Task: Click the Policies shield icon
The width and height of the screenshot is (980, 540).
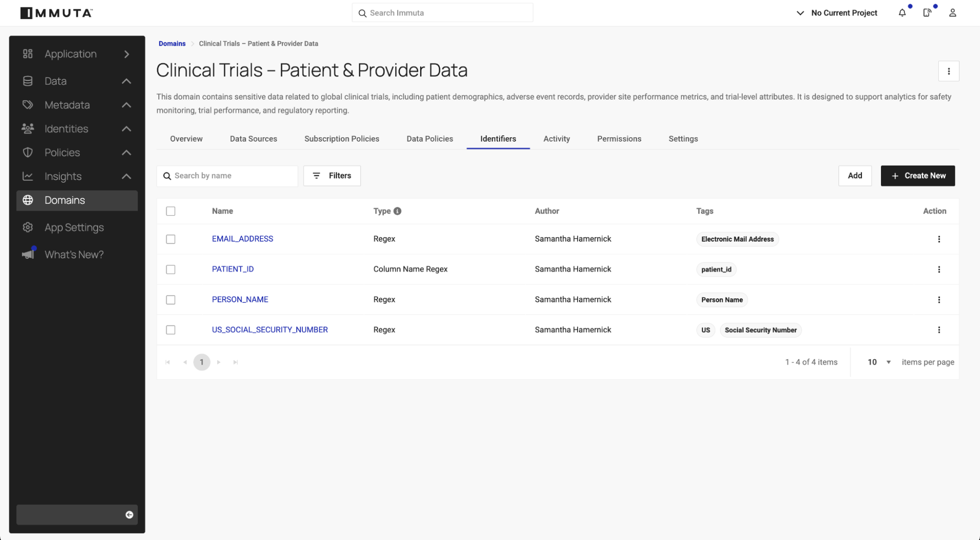Action: tap(28, 152)
